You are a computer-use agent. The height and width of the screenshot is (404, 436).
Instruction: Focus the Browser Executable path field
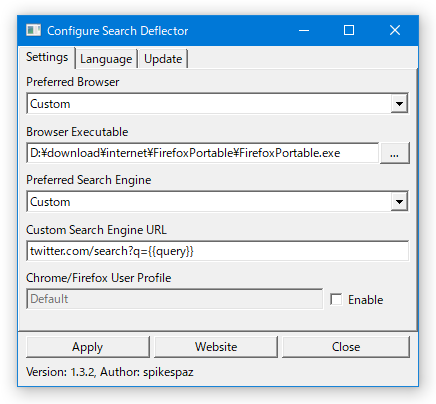coord(203,153)
